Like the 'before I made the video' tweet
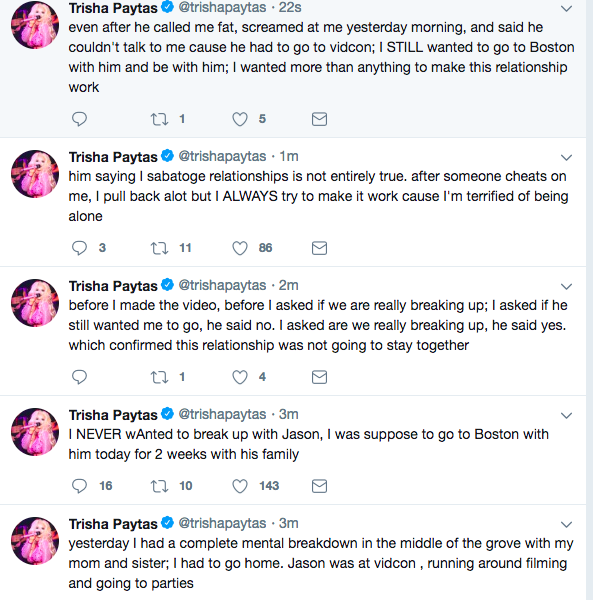 [240, 377]
